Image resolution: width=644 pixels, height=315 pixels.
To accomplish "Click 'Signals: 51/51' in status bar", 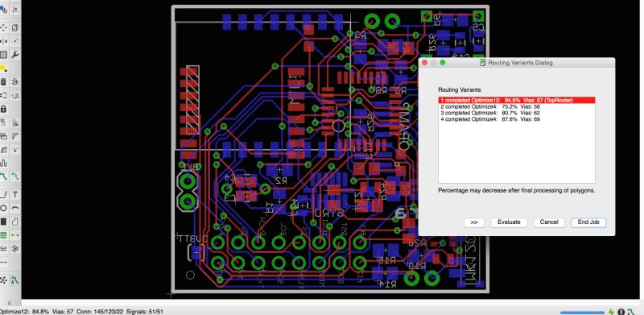I will click(x=145, y=312).
